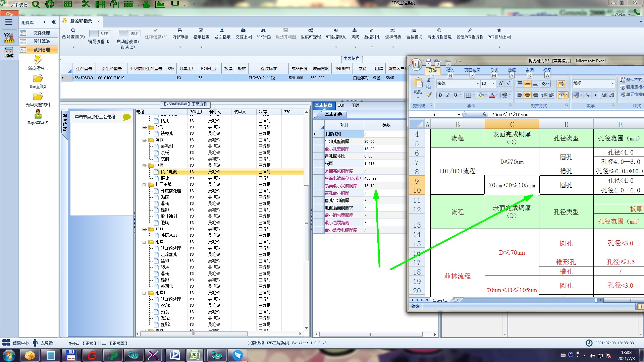Click the 数据对比 button
Image resolution: width=644 pixels, height=362 pixels.
pyautogui.click(x=372, y=34)
